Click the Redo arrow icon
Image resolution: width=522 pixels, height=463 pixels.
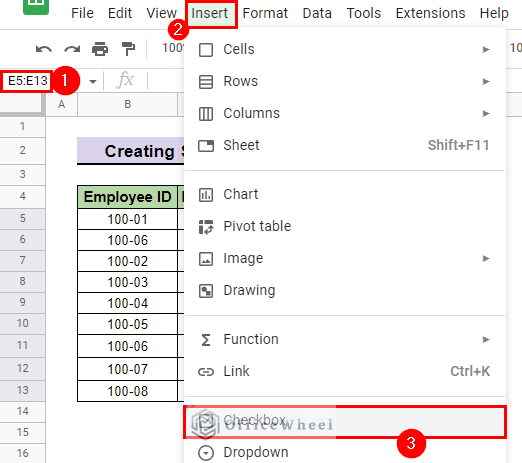[x=72, y=49]
